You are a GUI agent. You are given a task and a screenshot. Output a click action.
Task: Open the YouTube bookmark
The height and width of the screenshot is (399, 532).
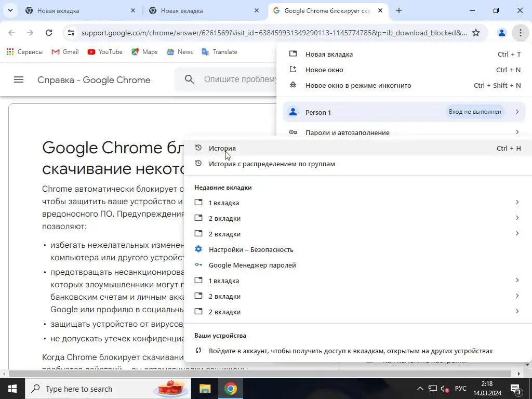coord(105,52)
